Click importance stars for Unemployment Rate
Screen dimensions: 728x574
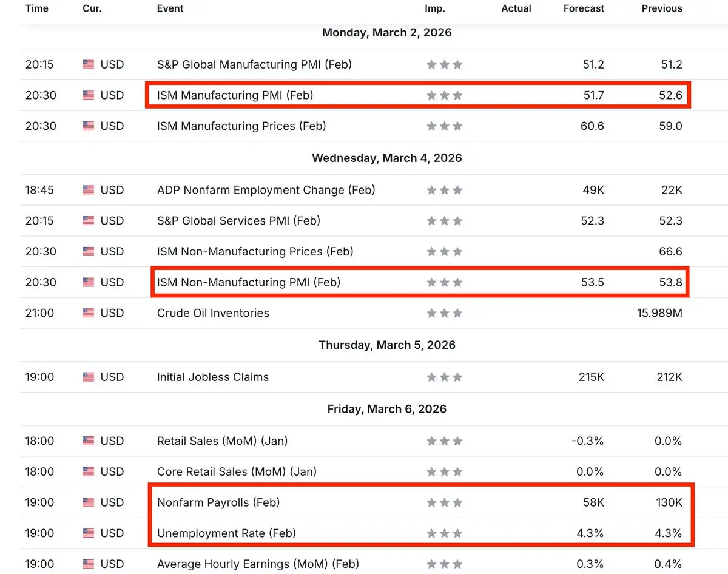pyautogui.click(x=444, y=533)
